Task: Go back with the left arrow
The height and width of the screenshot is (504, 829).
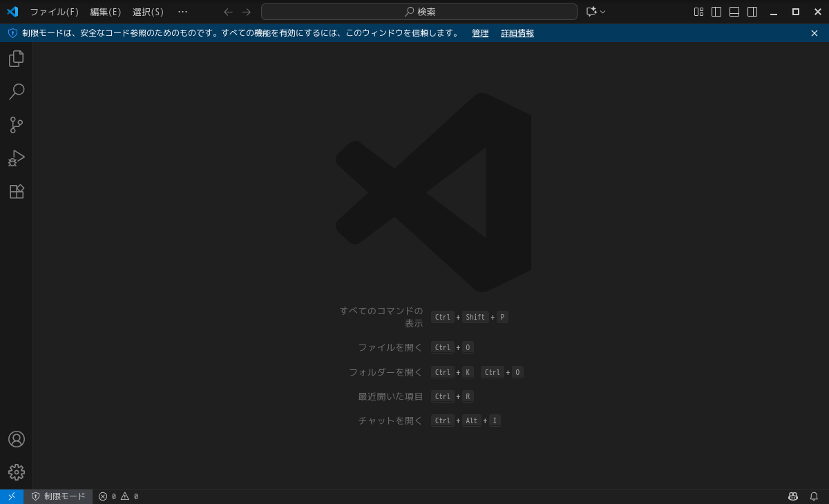Action: [229, 12]
